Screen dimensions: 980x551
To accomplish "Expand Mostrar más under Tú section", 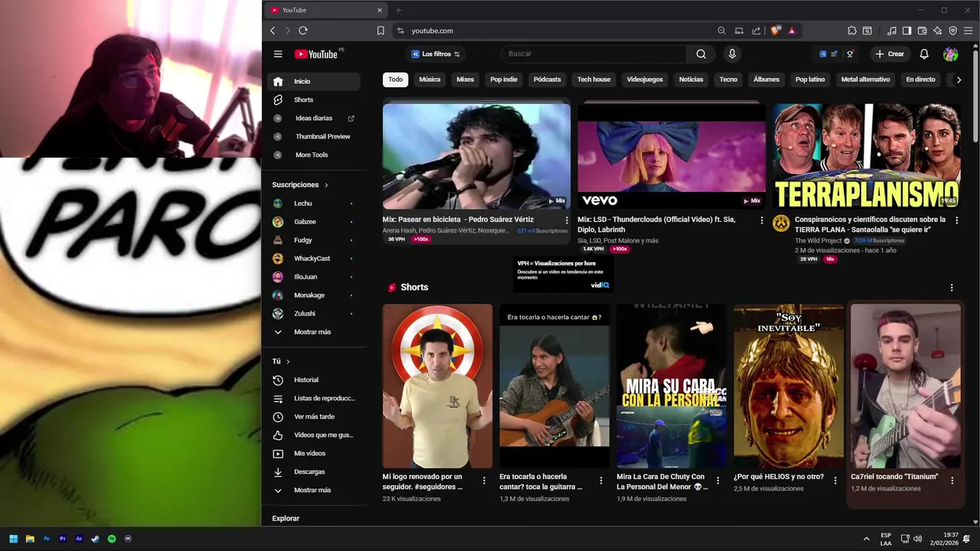I will tap(312, 490).
